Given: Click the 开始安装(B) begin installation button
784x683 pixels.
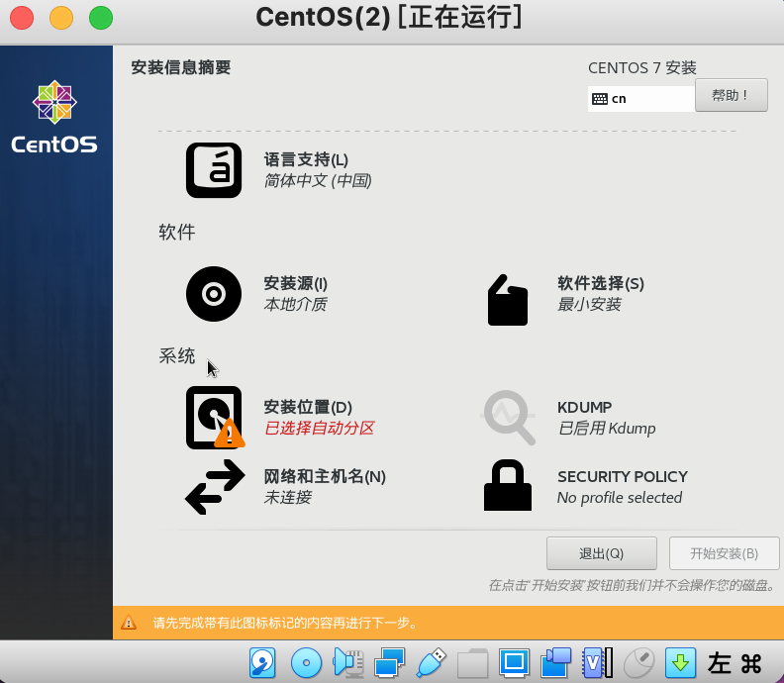Looking at the screenshot, I should click(724, 553).
